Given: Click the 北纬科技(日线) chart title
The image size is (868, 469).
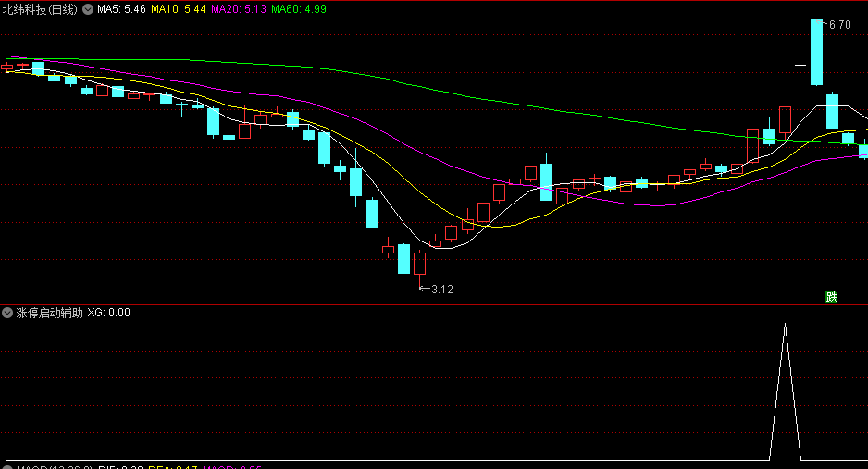Looking at the screenshot, I should (x=41, y=9).
